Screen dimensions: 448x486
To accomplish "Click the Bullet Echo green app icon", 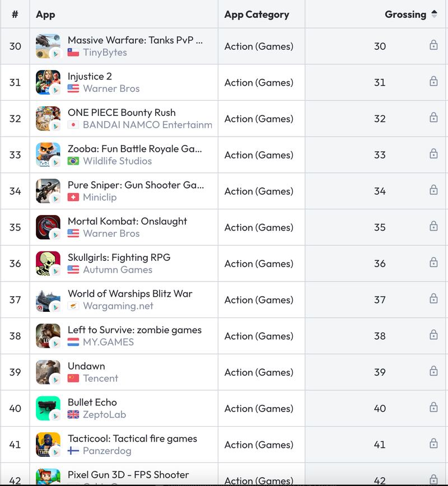I will [x=48, y=408].
